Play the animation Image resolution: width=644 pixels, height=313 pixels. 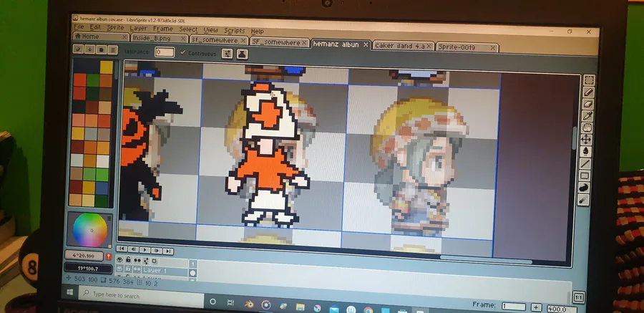tap(145, 250)
